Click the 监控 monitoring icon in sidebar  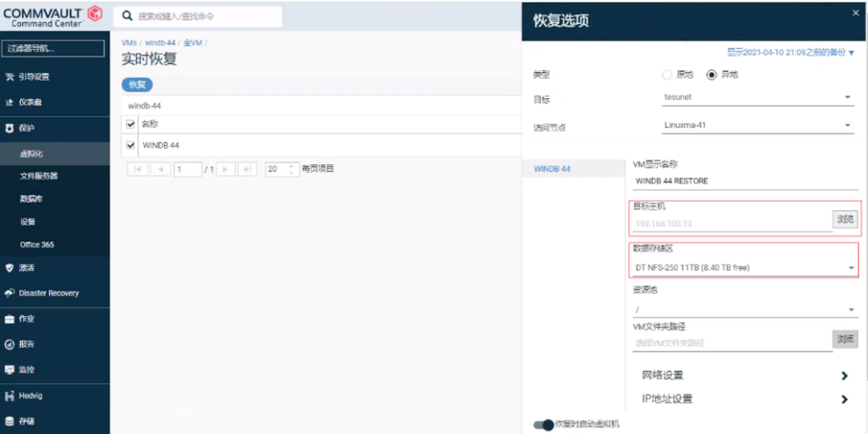coord(9,370)
